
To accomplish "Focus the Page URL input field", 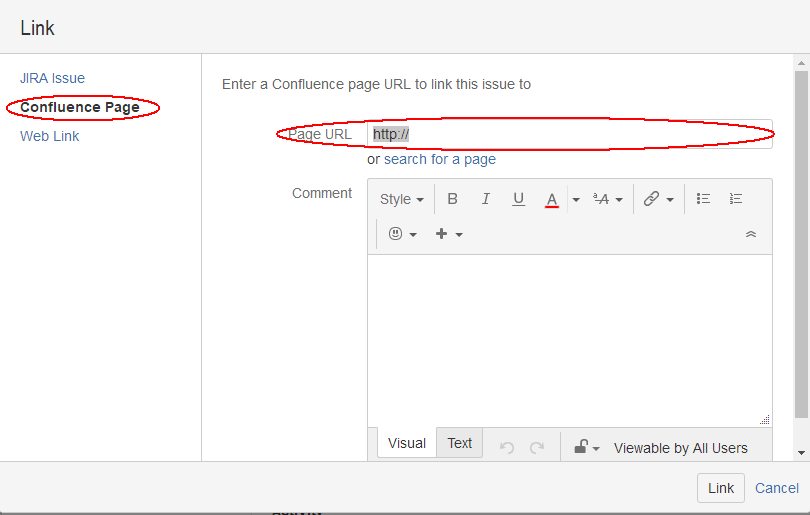I will tap(570, 134).
